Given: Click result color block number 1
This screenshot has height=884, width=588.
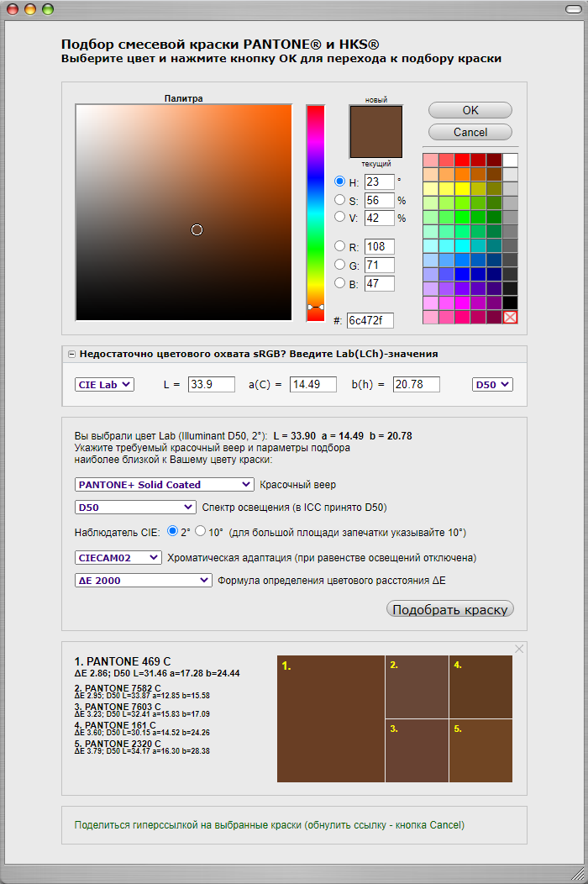Looking at the screenshot, I should coord(331,718).
